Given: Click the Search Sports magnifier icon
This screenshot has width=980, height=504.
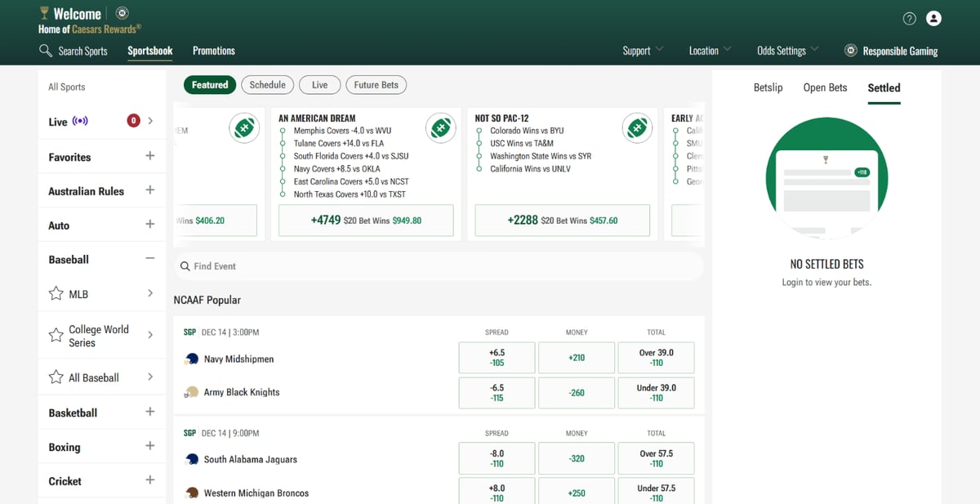Looking at the screenshot, I should click(x=46, y=51).
